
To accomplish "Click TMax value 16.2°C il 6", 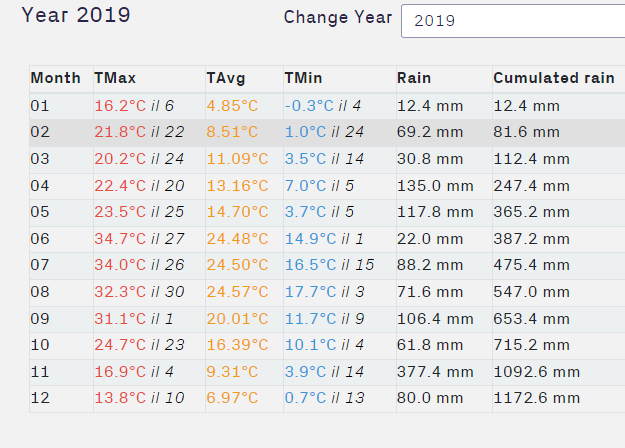I will (x=134, y=106).
